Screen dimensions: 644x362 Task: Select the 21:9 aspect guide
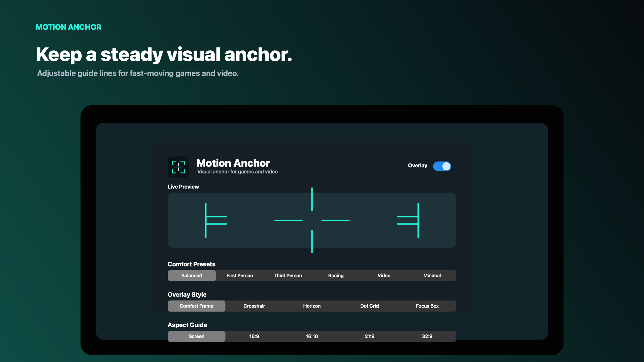369,336
